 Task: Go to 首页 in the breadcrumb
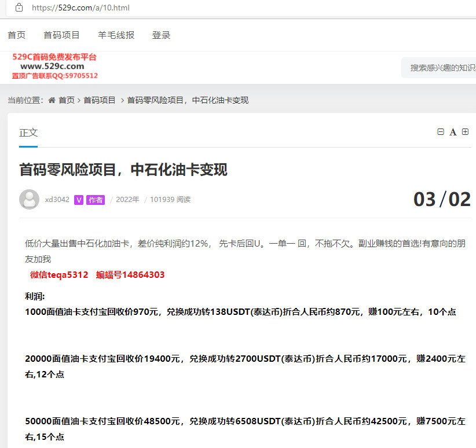(67, 100)
